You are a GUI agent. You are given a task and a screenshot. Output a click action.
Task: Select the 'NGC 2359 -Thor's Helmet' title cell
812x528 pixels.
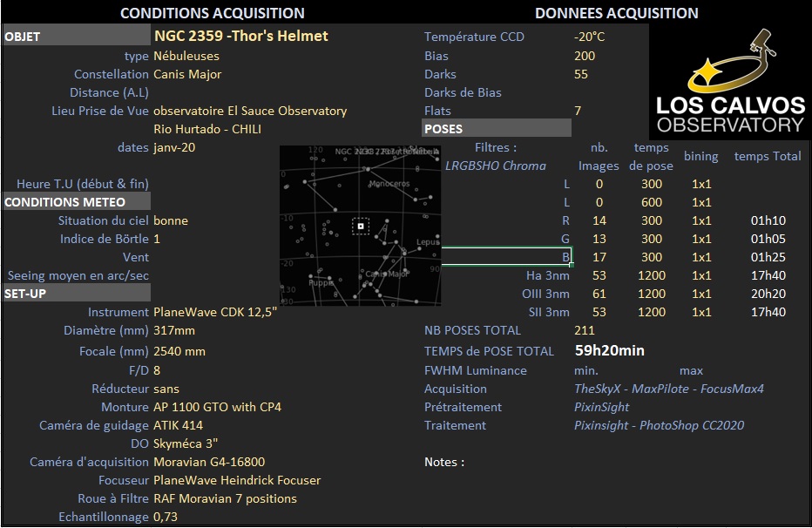coord(241,37)
